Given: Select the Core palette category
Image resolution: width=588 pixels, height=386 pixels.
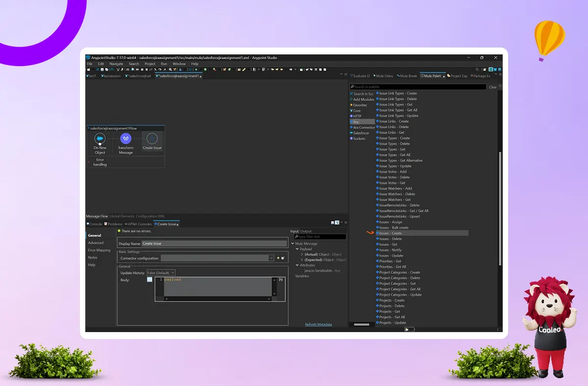Looking at the screenshot, I should point(355,111).
